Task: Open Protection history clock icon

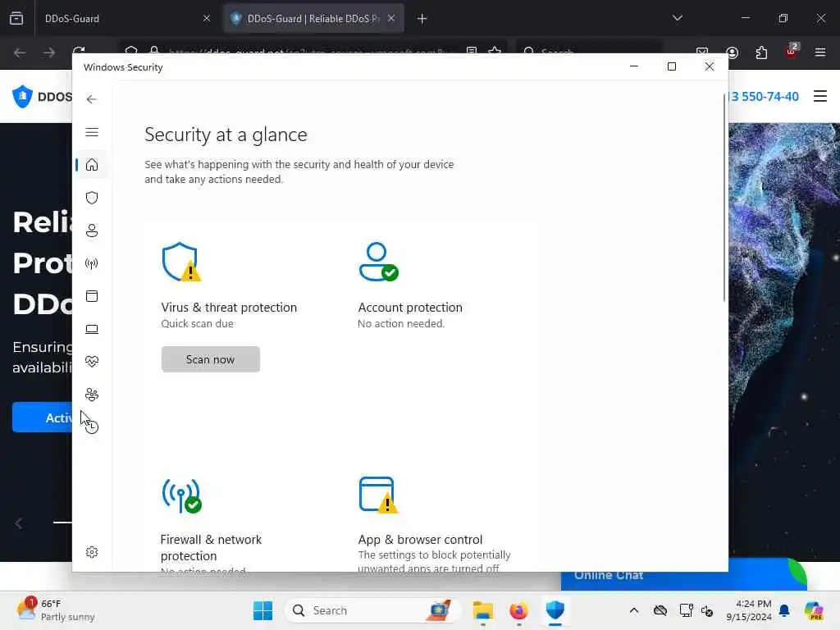Action: (92, 427)
